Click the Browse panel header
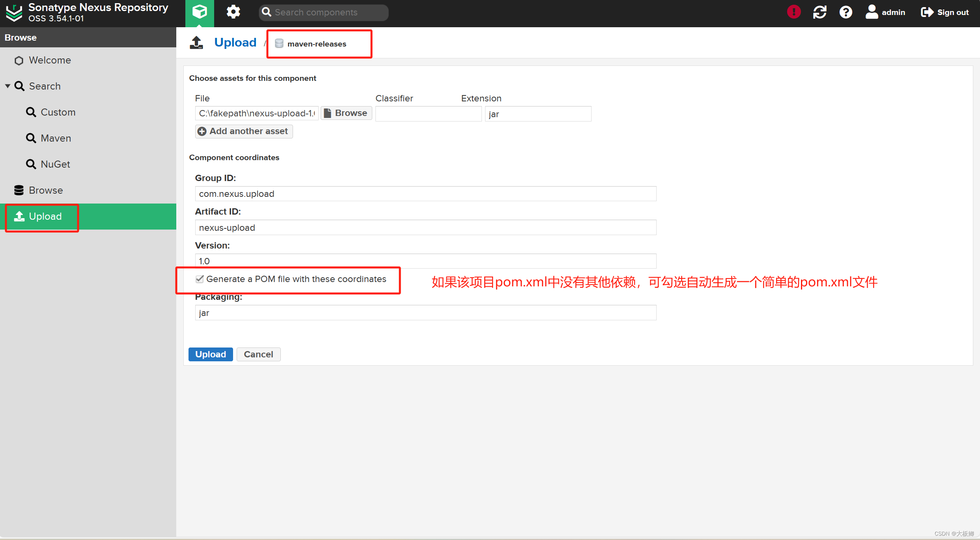 pyautogui.click(x=88, y=37)
